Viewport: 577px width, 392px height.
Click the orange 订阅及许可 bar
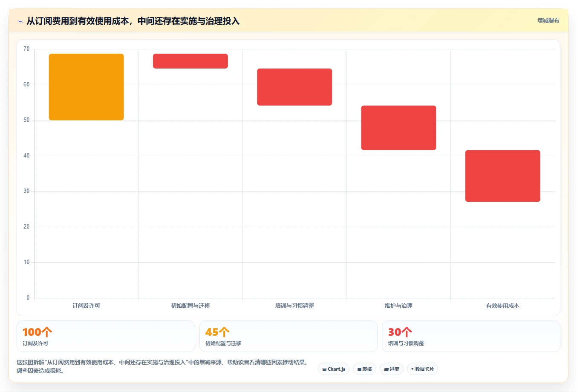[x=87, y=87]
